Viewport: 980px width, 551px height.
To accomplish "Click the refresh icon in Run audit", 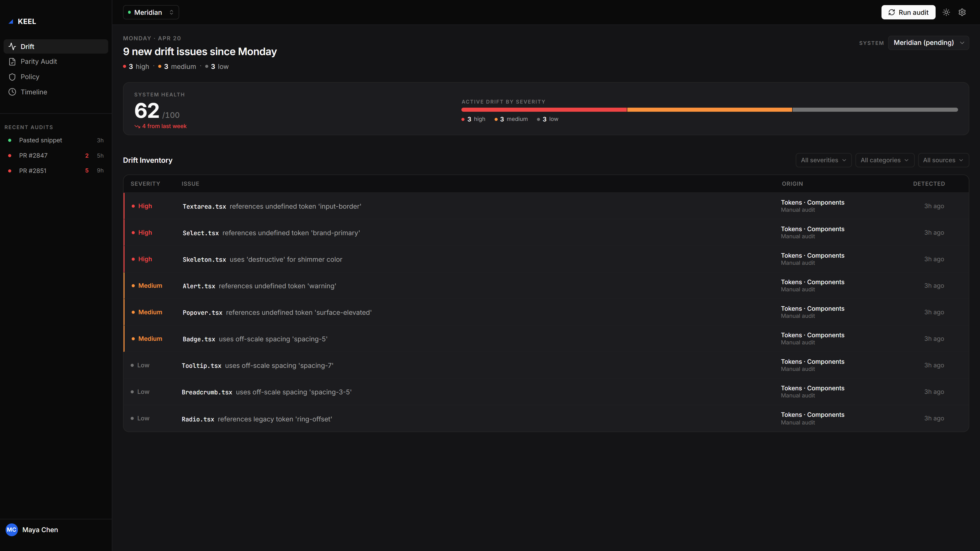I will click(891, 12).
